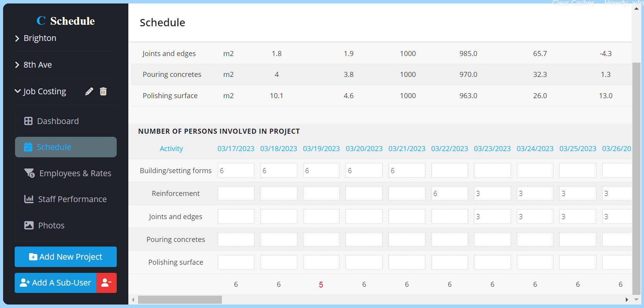Click the Staff Performance chart icon
The width and height of the screenshot is (644, 308).
[29, 199]
